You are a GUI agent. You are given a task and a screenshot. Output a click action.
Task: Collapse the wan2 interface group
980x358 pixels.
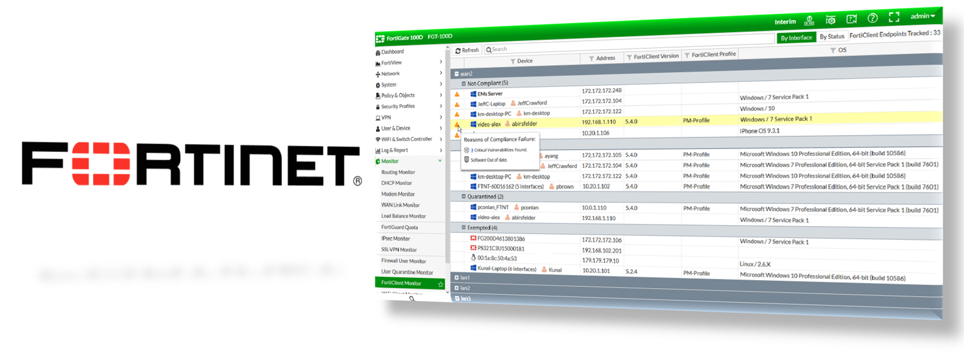(456, 74)
